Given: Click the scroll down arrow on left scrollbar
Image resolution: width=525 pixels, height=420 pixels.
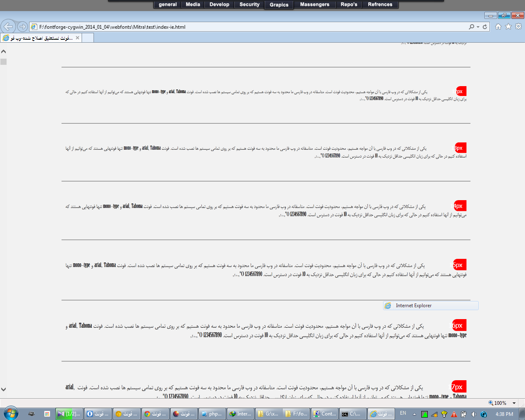Looking at the screenshot, I should pyautogui.click(x=3, y=389).
